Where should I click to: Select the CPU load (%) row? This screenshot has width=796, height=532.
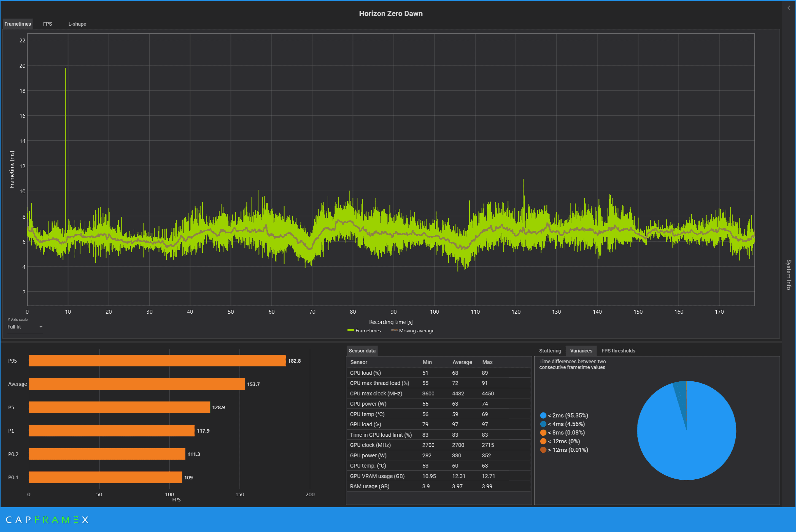click(439, 373)
